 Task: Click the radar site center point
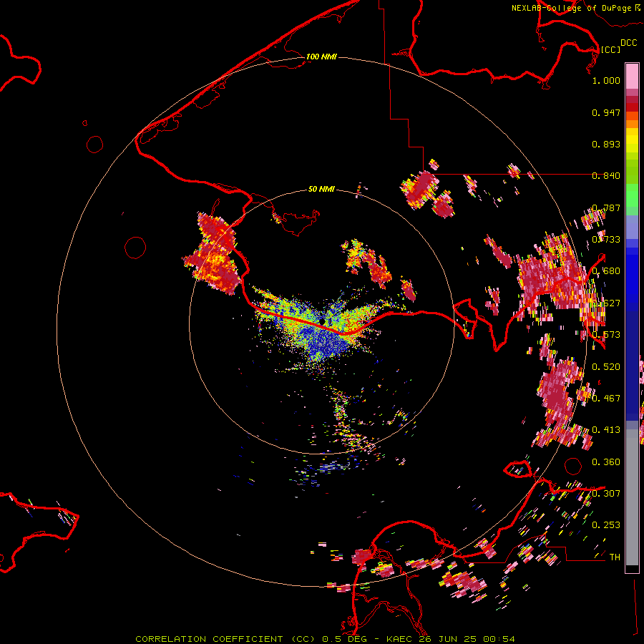pyautogui.click(x=321, y=321)
